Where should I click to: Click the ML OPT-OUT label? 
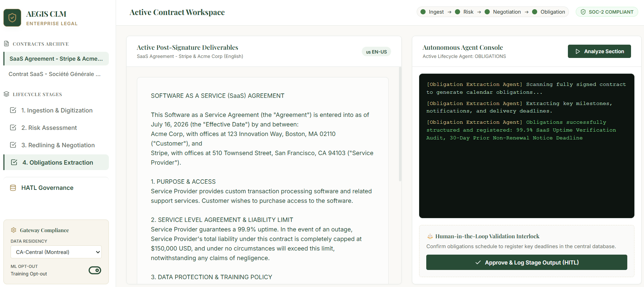(x=24, y=266)
